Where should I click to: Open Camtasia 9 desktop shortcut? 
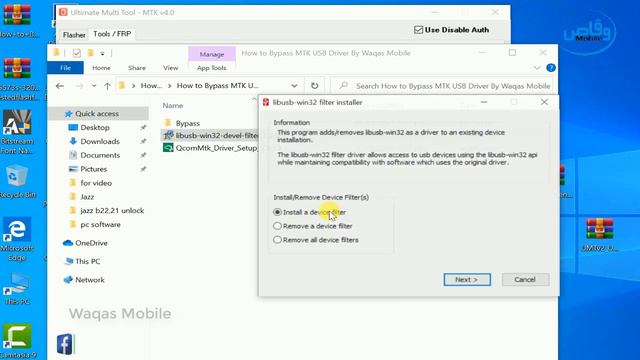click(x=17, y=342)
